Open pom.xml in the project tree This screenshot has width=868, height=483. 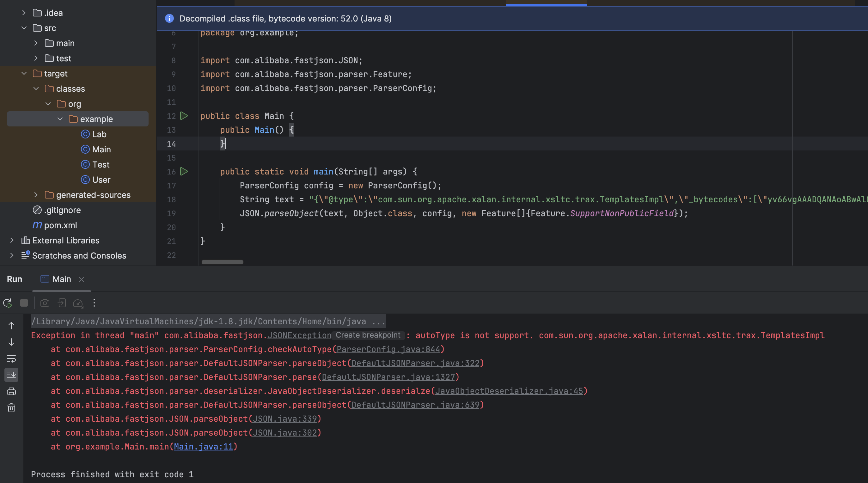(x=60, y=225)
